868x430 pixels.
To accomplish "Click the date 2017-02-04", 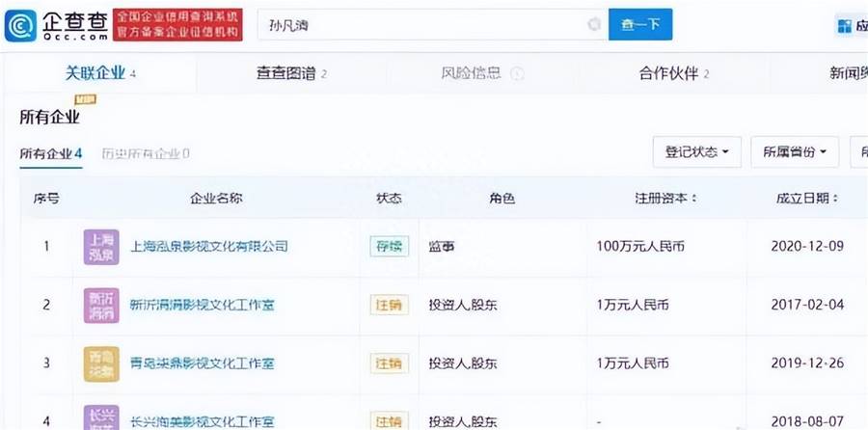I will tap(807, 305).
